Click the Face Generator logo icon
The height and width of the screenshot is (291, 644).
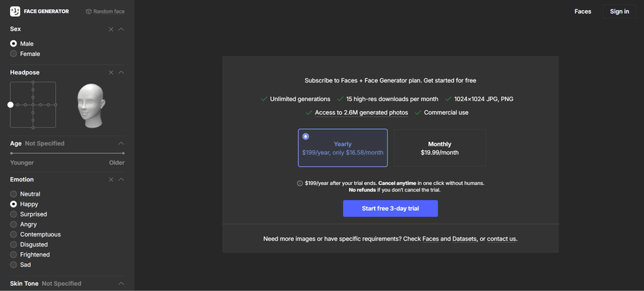click(15, 11)
